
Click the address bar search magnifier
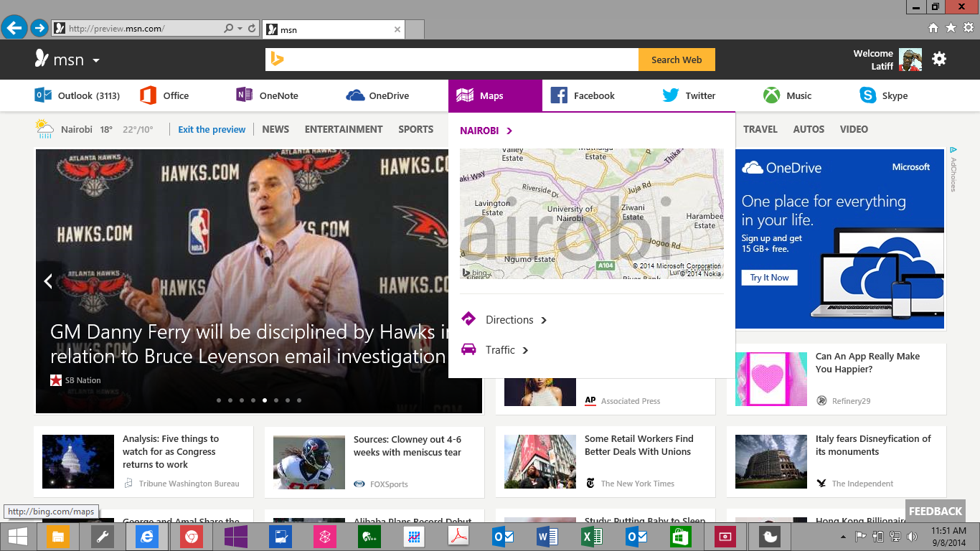coord(228,29)
